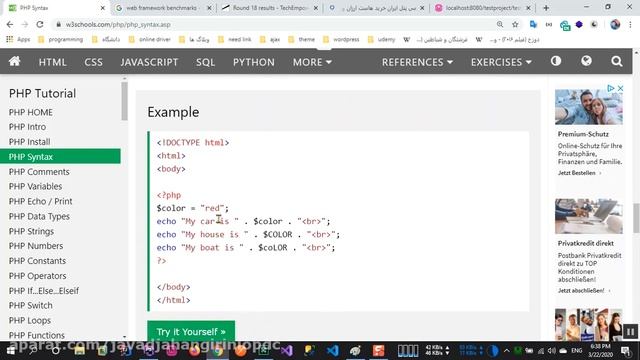The height and width of the screenshot is (360, 640).
Task: Open the SQL menu item
Action: pos(205,62)
